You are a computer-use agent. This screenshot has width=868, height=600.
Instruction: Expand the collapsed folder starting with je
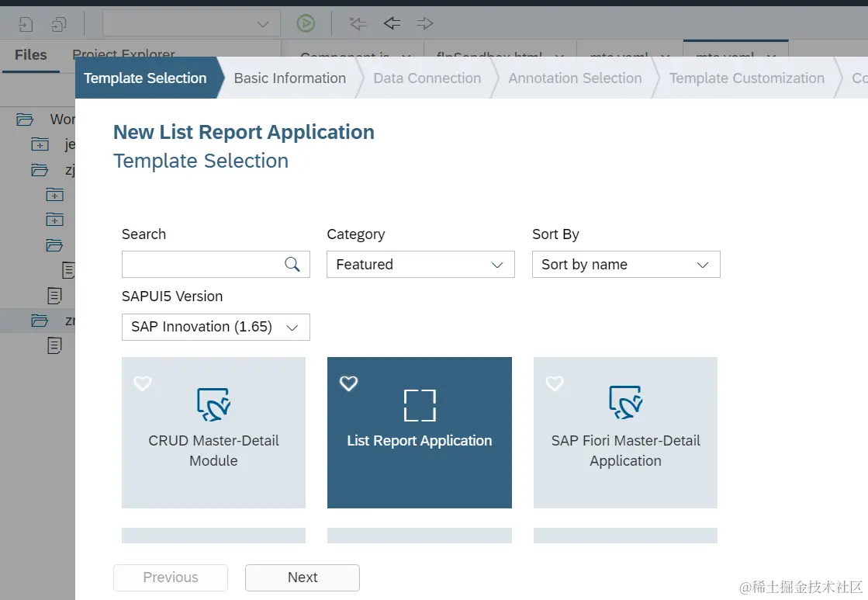tap(40, 144)
